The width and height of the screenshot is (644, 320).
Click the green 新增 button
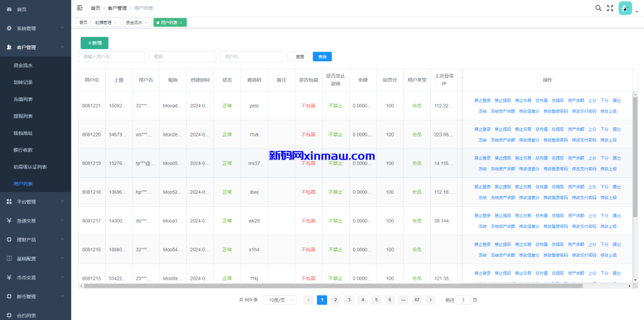pyautogui.click(x=94, y=43)
